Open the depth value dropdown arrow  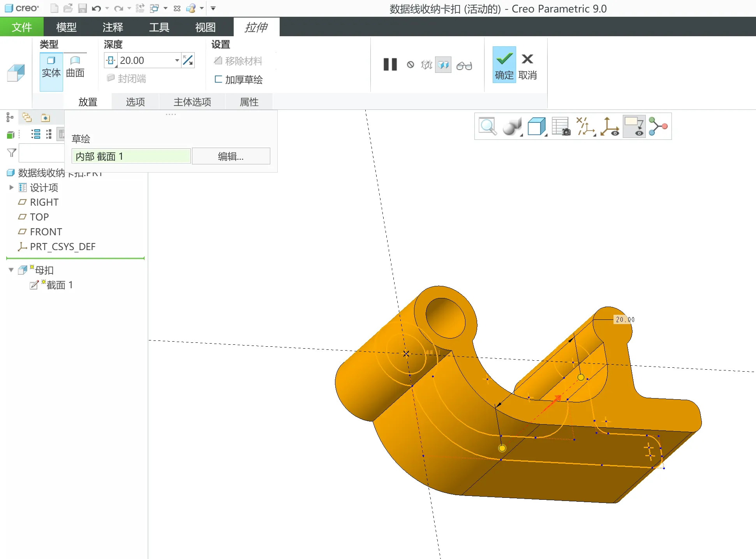pyautogui.click(x=177, y=60)
